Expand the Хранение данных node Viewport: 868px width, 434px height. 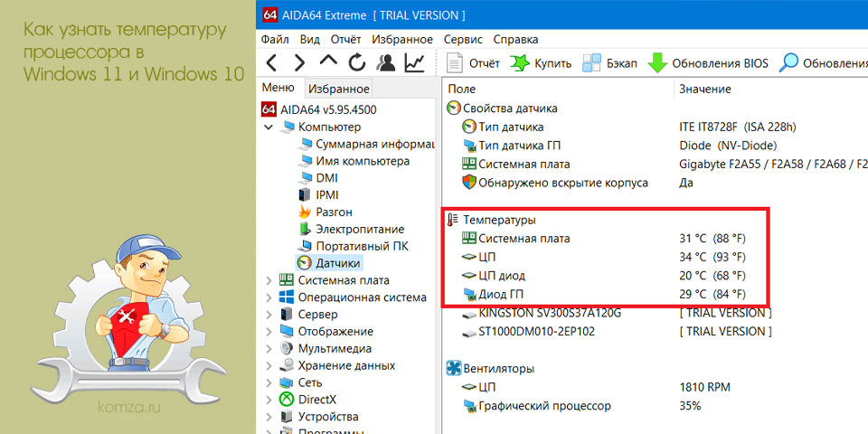point(269,366)
